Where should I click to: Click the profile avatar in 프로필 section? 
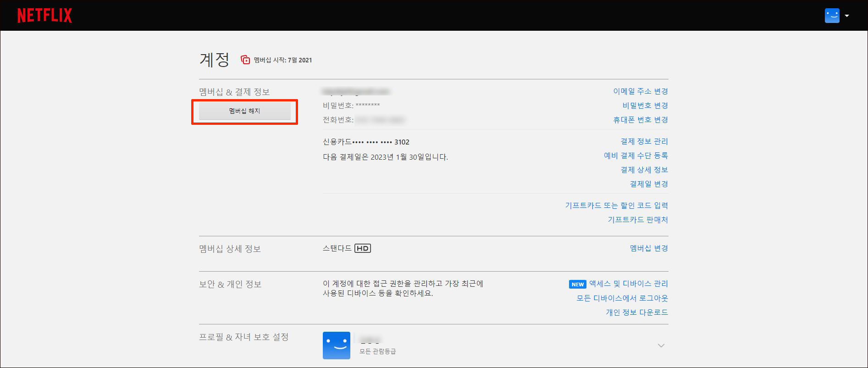[337, 346]
